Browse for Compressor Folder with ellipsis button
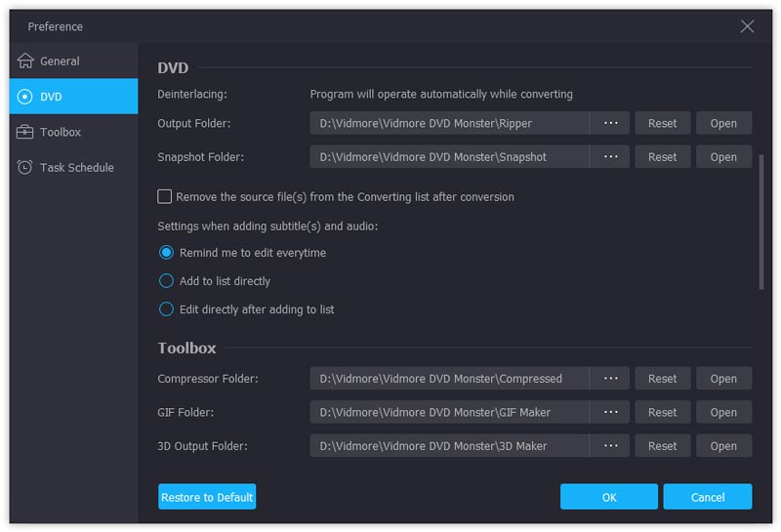The image size is (781, 532). click(x=610, y=379)
